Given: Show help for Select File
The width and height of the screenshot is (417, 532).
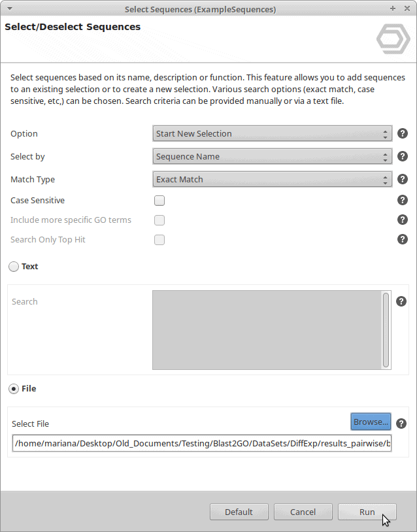Looking at the screenshot, I should tap(401, 424).
